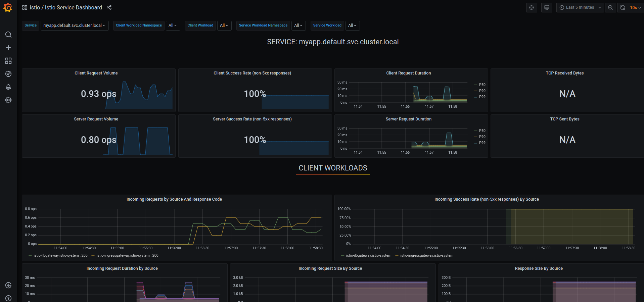Click the Grafana logo home icon

point(8,7)
